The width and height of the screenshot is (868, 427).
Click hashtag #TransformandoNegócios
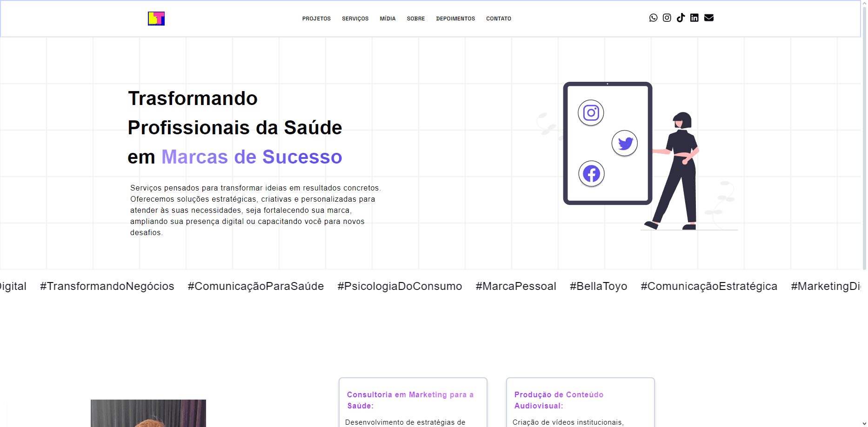tap(107, 286)
